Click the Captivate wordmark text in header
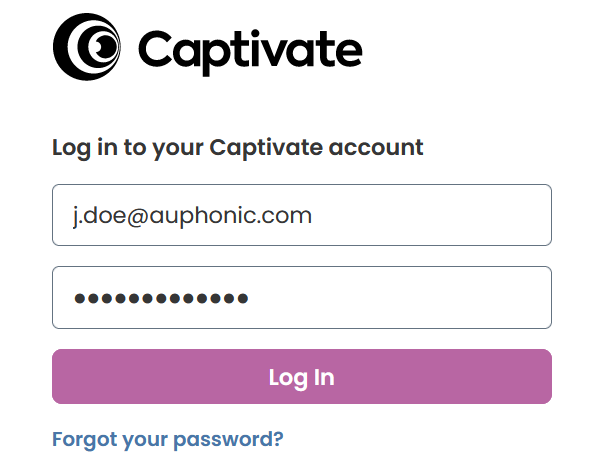 click(250, 52)
